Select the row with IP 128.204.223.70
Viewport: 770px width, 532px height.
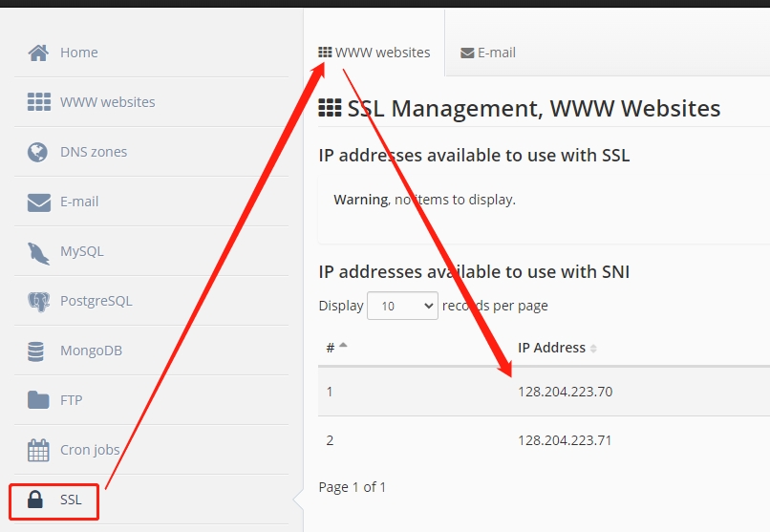pyautogui.click(x=565, y=392)
